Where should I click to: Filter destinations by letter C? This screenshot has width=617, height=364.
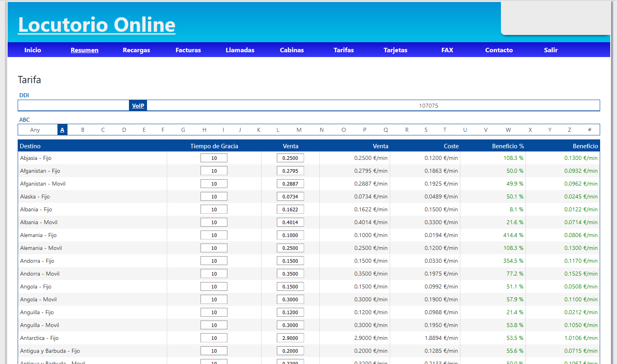click(103, 130)
